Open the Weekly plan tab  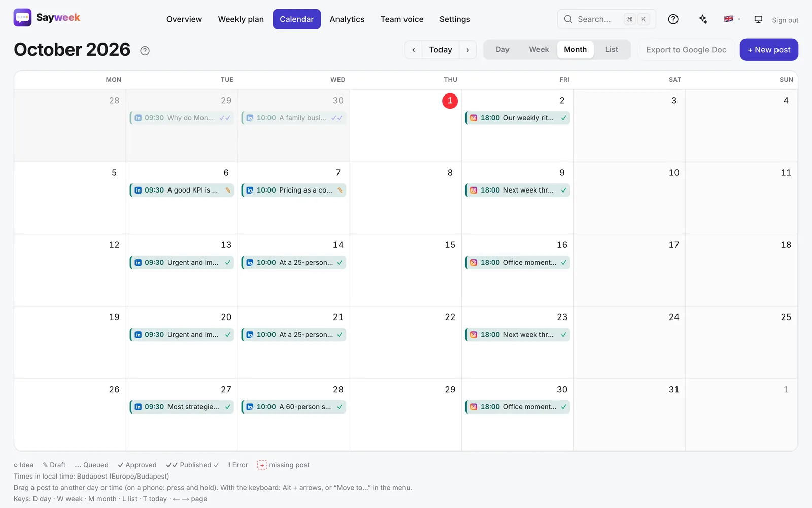click(x=241, y=19)
